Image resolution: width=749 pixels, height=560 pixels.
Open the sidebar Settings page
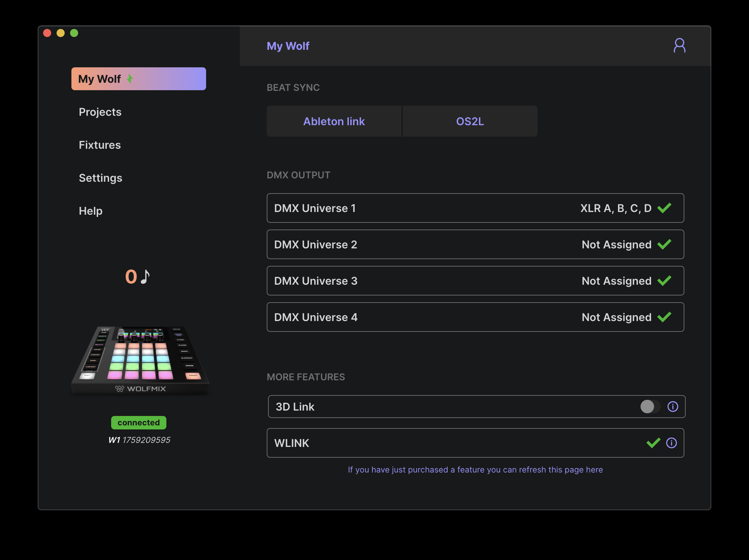point(100,178)
